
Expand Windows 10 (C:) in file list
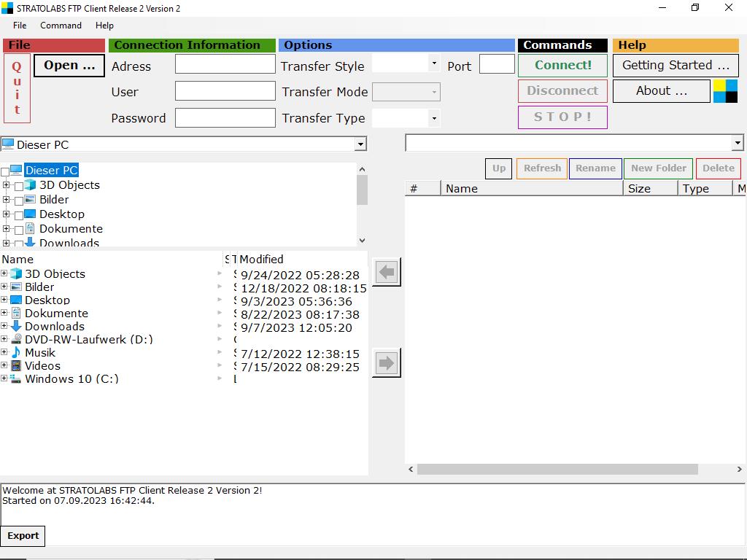click(4, 378)
